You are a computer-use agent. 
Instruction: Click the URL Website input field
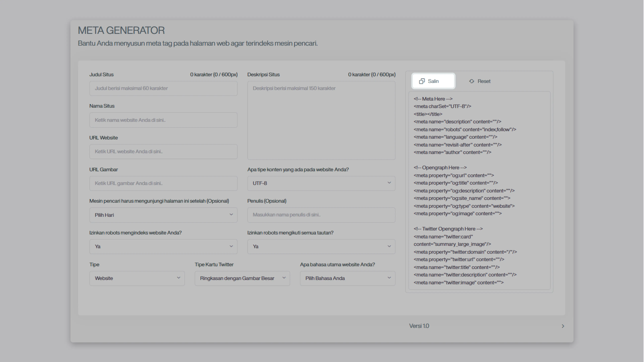coord(163,151)
